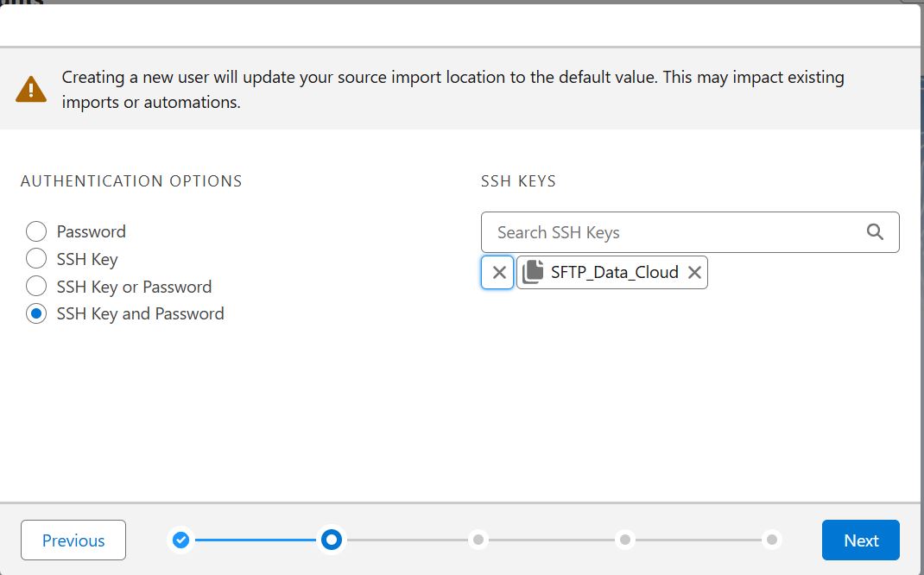Viewport: 924px width, 575px height.
Task: Choose SSH Key authentication
Action: click(36, 259)
